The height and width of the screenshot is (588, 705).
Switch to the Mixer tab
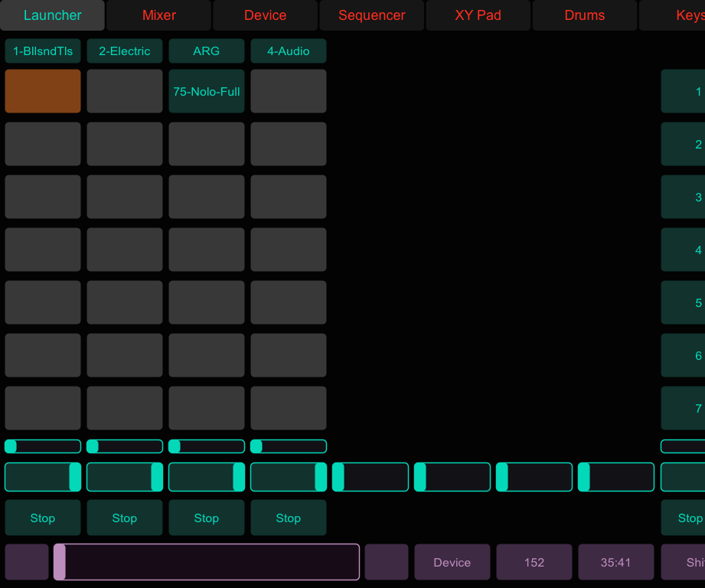click(x=158, y=15)
